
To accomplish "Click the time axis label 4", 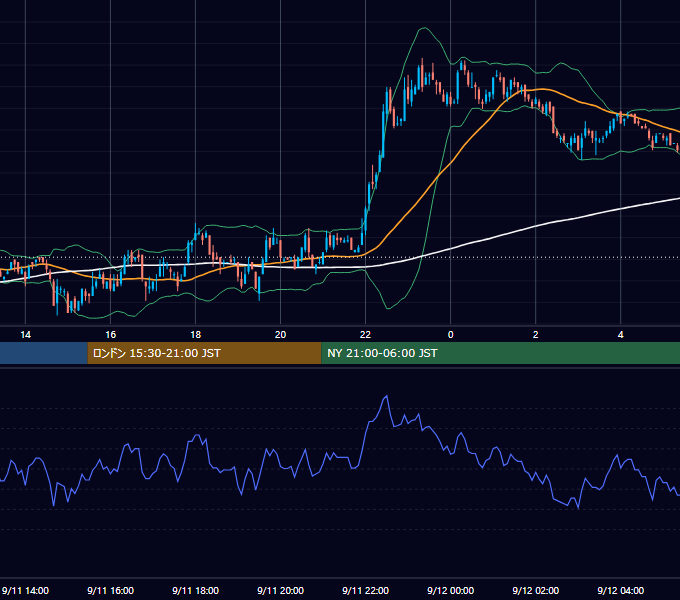I will (621, 335).
